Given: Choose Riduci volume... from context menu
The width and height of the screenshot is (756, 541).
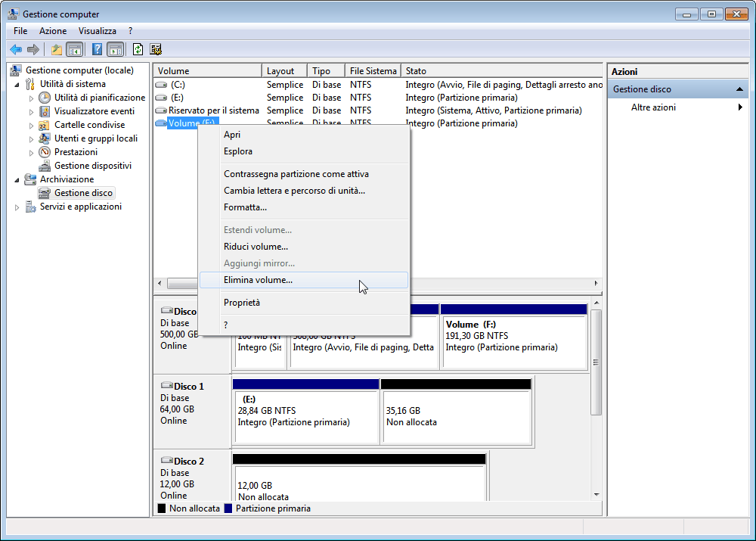Looking at the screenshot, I should point(304,247).
